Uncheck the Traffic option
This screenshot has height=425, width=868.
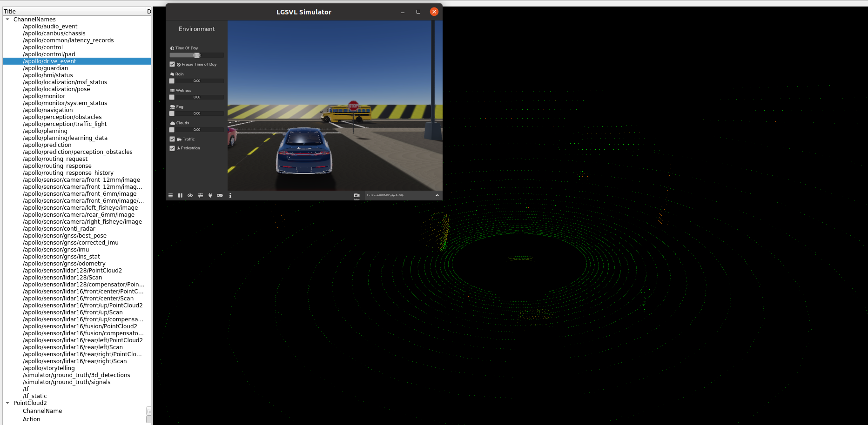(x=172, y=139)
